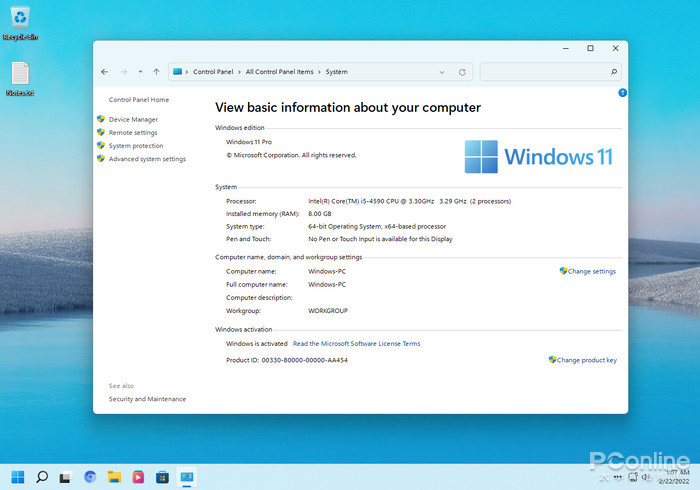Maximize the System window

point(590,48)
